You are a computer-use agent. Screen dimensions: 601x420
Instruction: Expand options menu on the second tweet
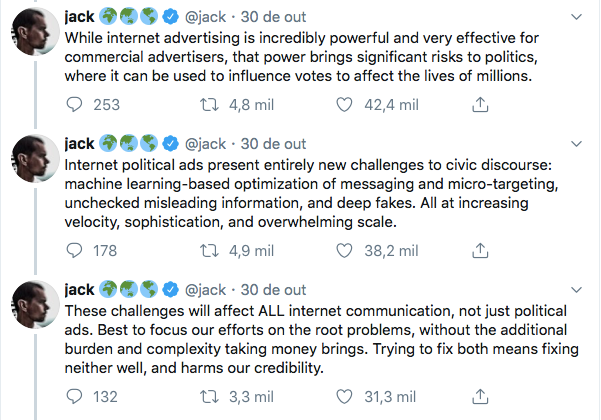pyautogui.click(x=575, y=143)
